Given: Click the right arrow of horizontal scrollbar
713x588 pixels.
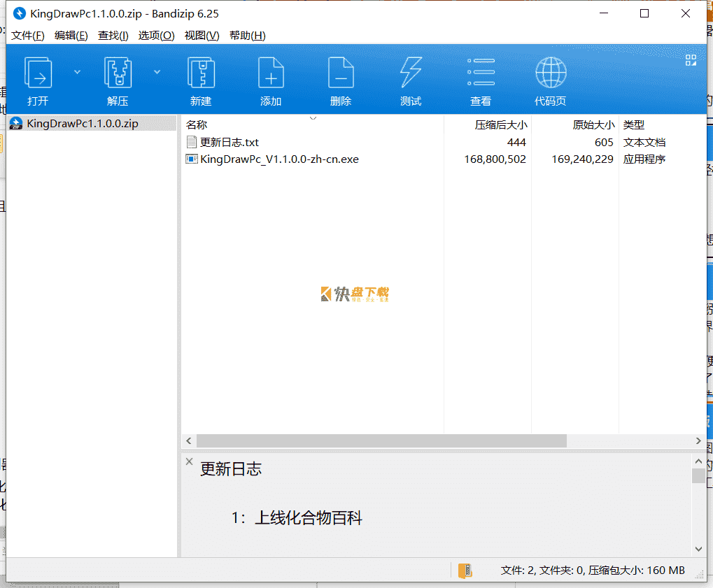Looking at the screenshot, I should [698, 440].
